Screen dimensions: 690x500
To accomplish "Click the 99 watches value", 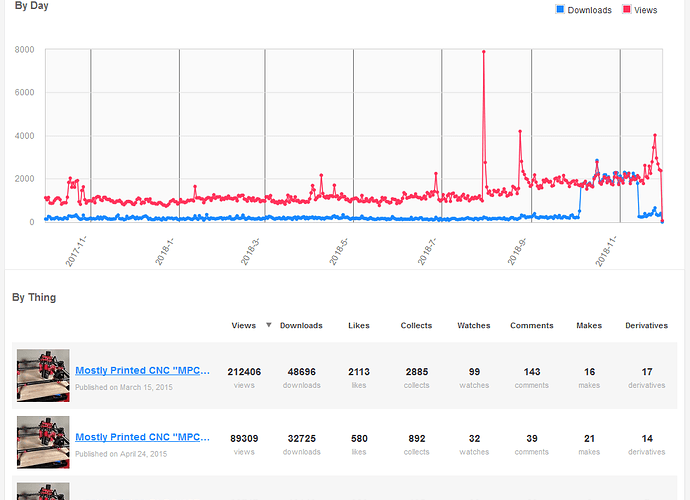I will click(474, 372).
